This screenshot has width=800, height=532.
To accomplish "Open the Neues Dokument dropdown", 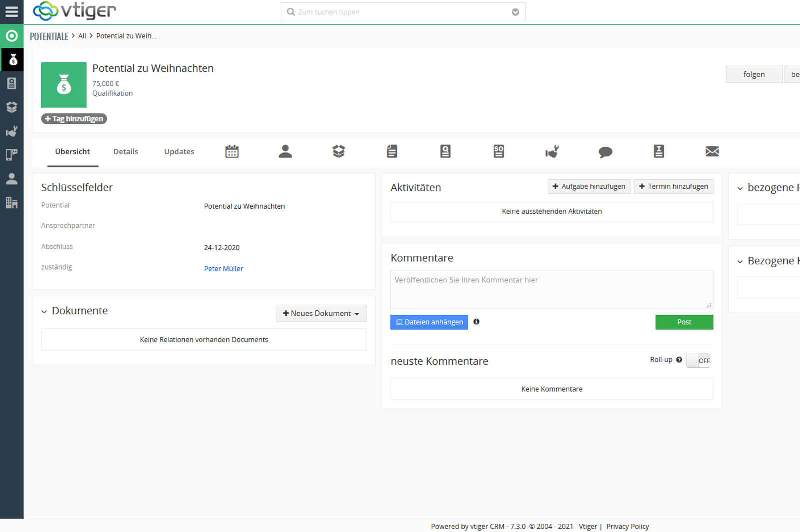I will 321,313.
